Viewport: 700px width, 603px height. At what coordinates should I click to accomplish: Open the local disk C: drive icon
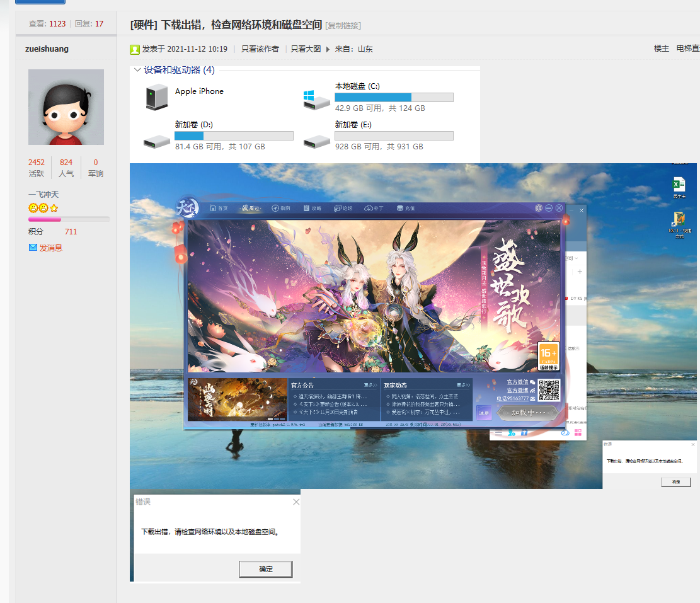[x=316, y=100]
